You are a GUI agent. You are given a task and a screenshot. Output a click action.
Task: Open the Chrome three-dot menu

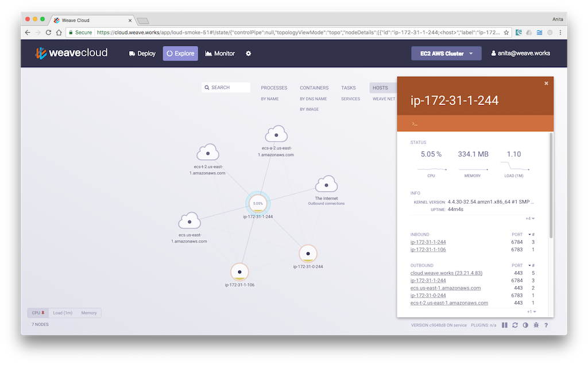[x=560, y=33]
